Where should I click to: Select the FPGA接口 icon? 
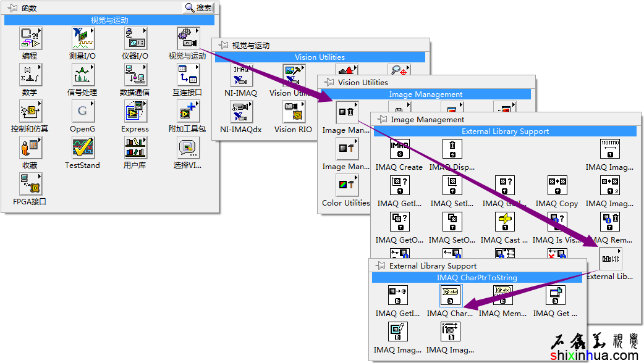tap(30, 185)
